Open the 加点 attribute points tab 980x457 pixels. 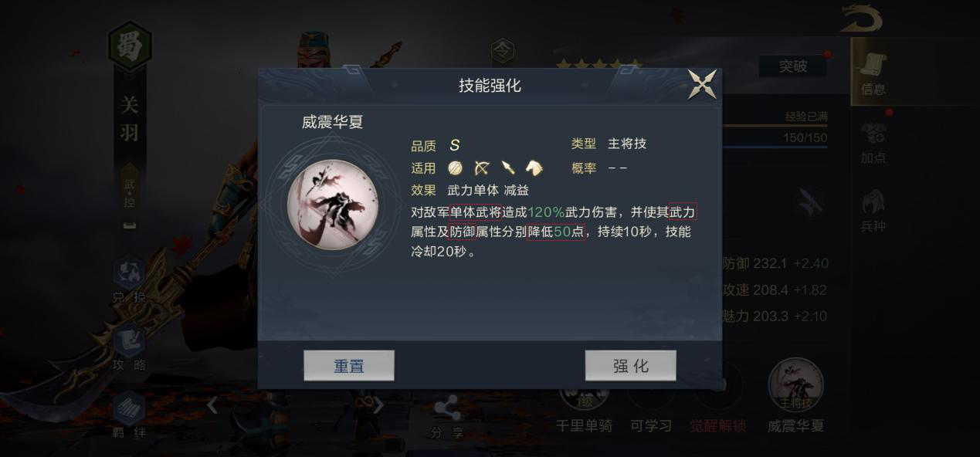coord(873,143)
